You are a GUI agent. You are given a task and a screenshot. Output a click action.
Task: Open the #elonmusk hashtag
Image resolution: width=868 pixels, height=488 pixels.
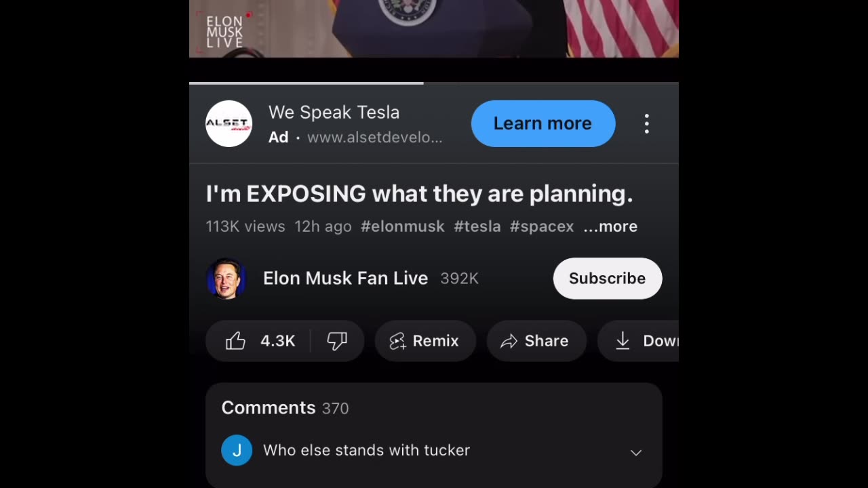(x=403, y=226)
